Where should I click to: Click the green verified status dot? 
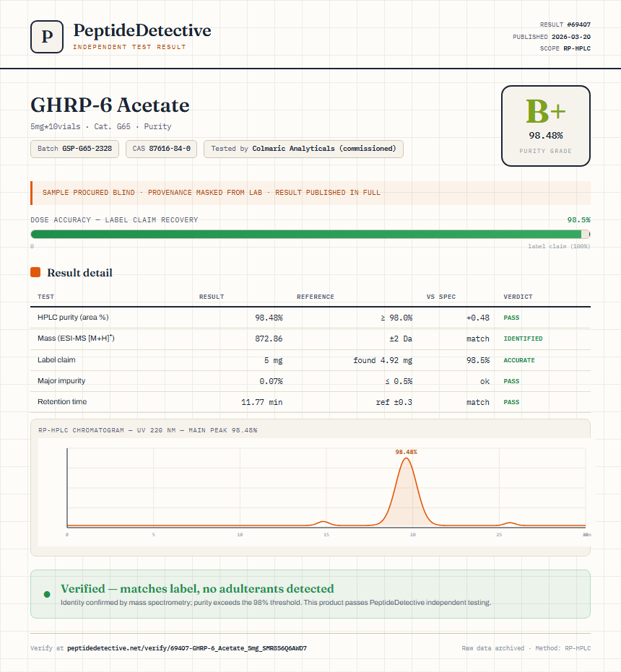[47, 595]
